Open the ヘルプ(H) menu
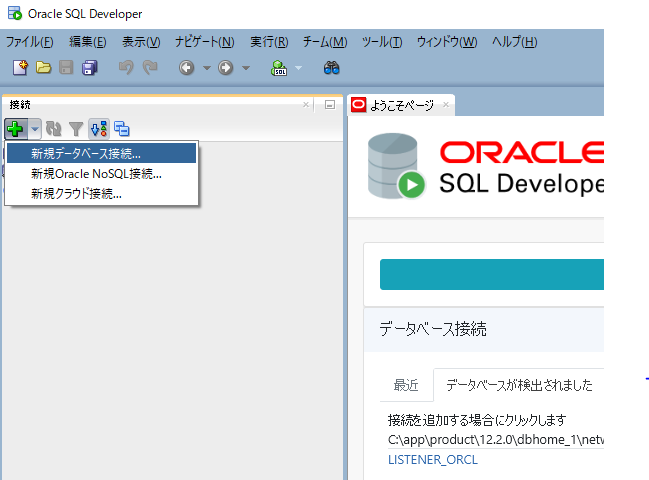 (514, 42)
